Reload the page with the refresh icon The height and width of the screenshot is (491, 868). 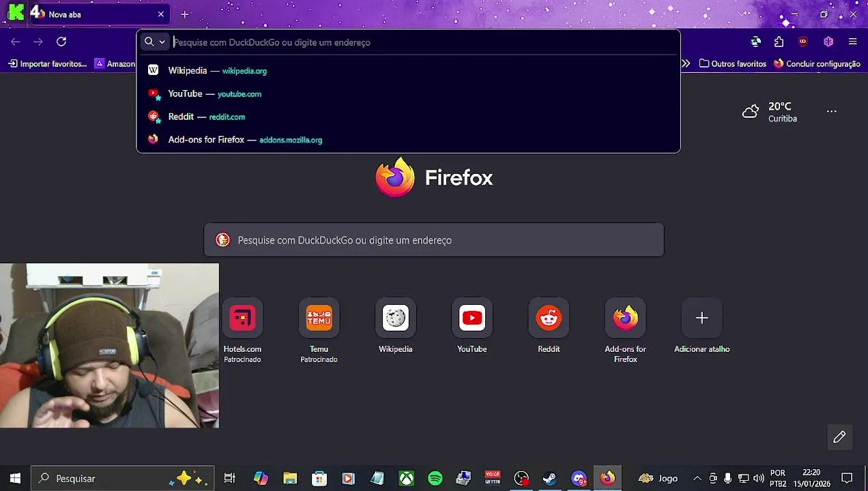point(61,42)
